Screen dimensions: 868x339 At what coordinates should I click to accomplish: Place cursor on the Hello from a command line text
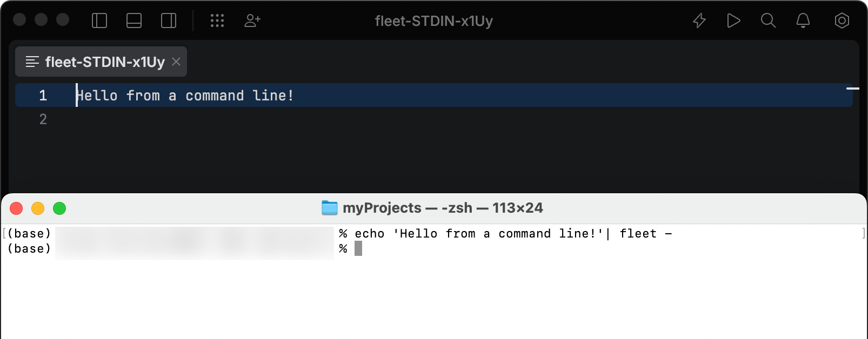(185, 96)
